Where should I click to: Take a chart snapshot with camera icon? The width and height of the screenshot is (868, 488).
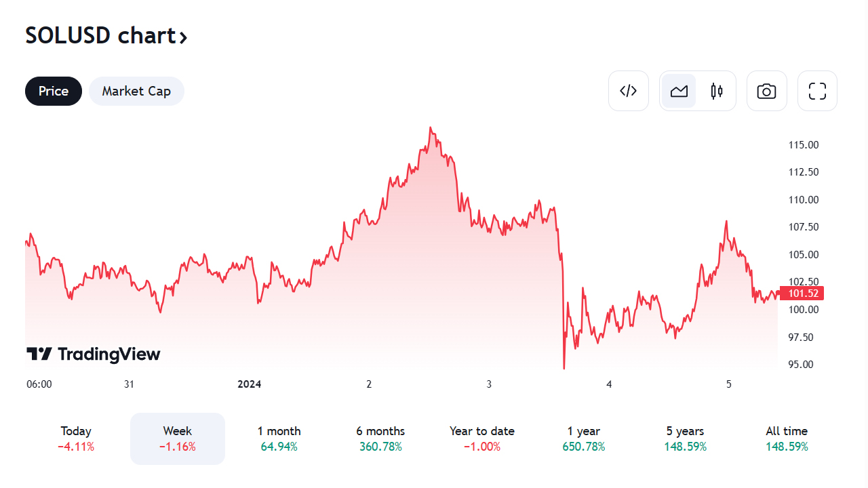pyautogui.click(x=766, y=91)
